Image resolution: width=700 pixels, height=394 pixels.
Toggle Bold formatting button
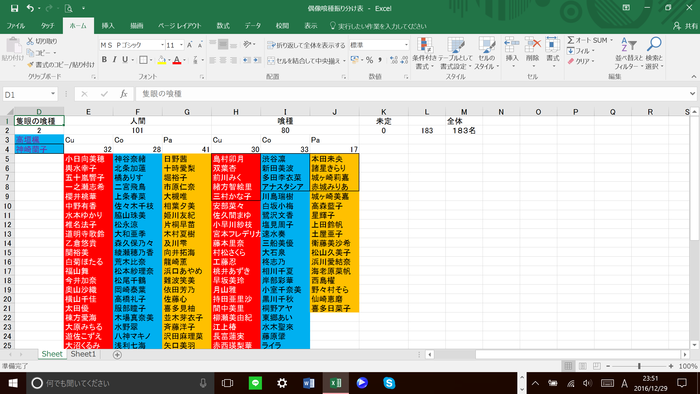[104, 59]
